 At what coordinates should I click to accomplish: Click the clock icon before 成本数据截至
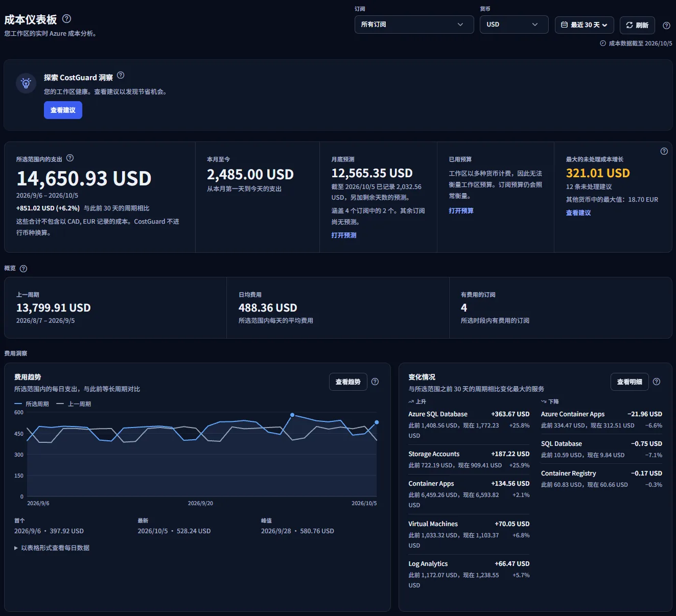click(603, 43)
